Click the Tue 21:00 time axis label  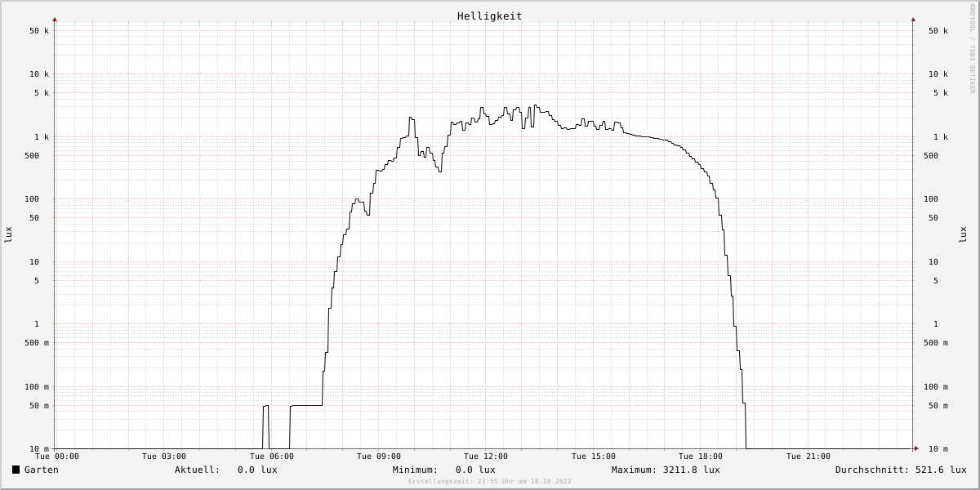tap(808, 457)
